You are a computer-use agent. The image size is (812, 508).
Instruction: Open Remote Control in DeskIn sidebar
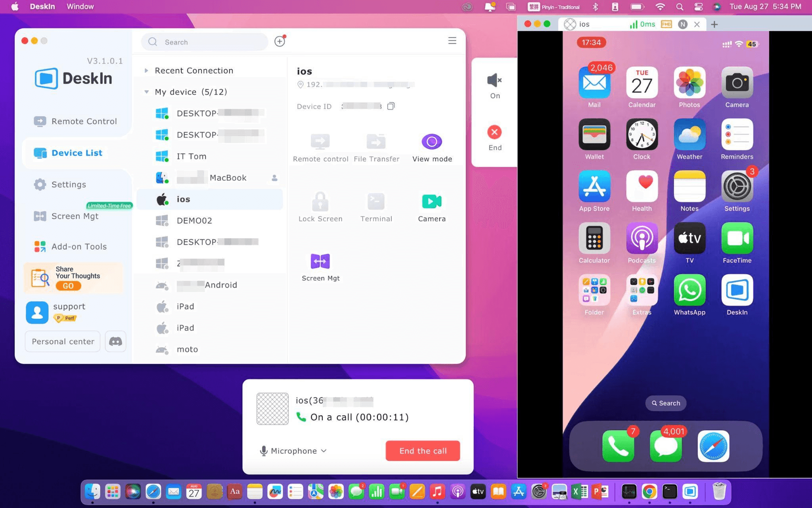coord(75,121)
